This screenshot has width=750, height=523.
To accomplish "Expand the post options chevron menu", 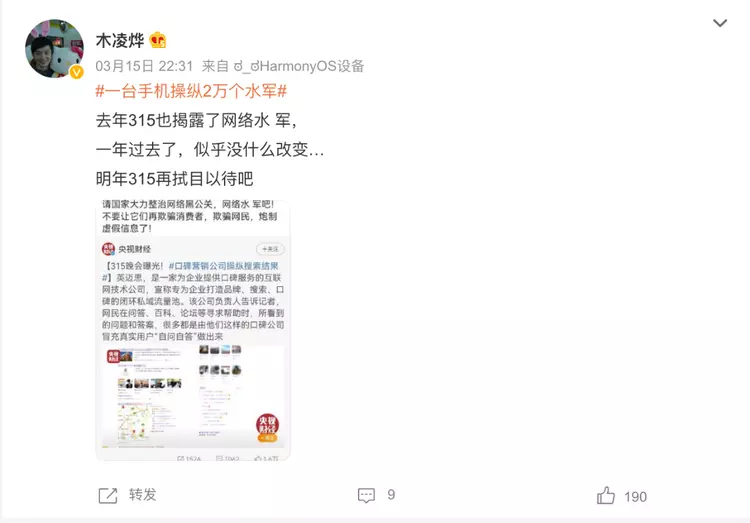I will [720, 23].
